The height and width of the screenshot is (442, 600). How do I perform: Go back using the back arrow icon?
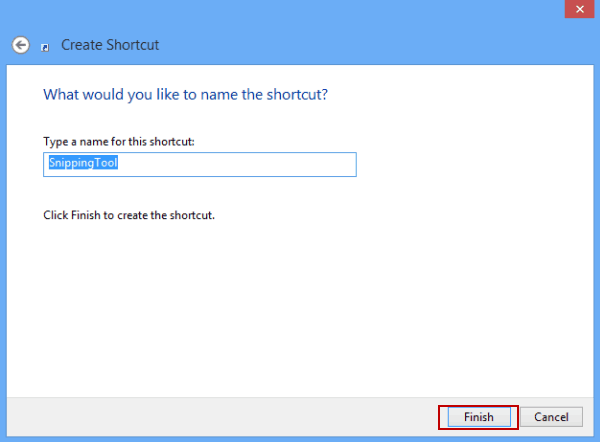click(x=21, y=45)
